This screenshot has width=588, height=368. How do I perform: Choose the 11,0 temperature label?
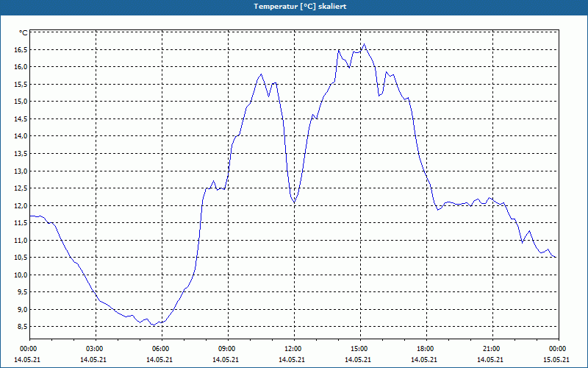point(21,241)
